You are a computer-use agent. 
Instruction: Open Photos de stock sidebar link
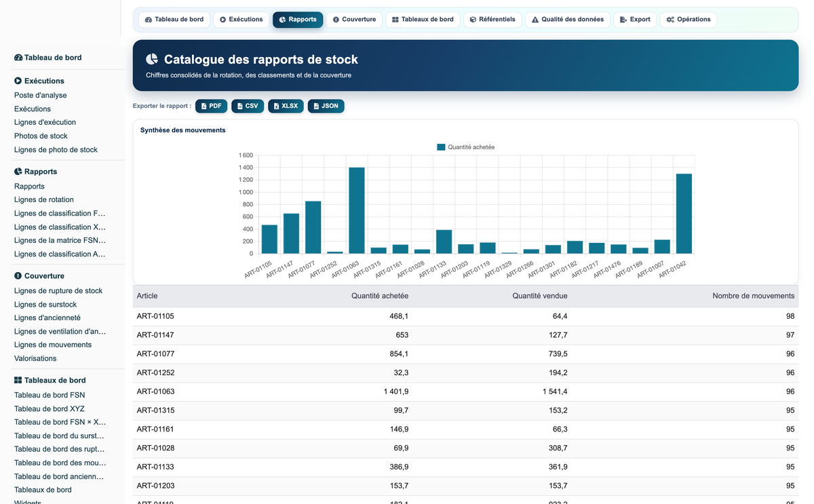click(41, 136)
